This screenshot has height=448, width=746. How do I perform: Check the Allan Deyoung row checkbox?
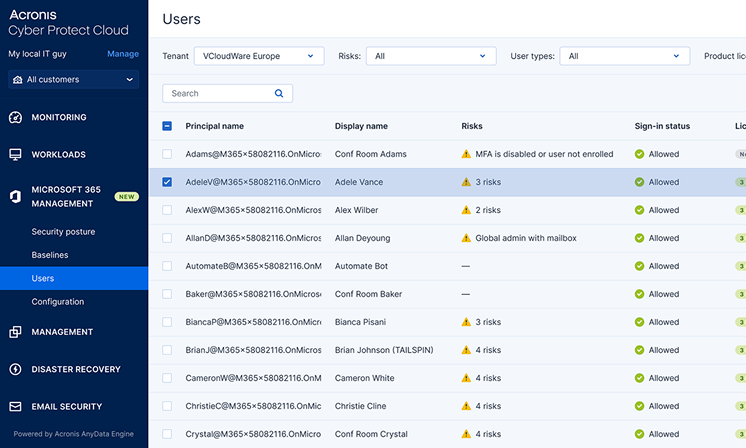(x=167, y=238)
